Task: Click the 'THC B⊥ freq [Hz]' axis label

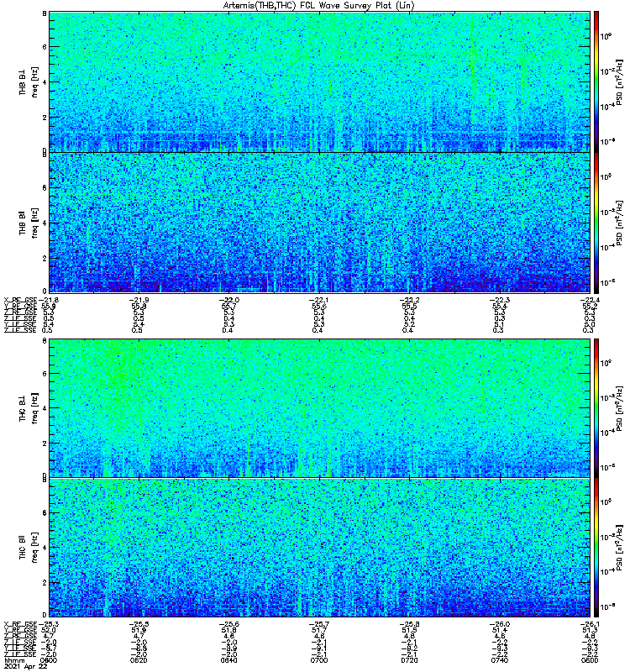Action: [x=28, y=408]
